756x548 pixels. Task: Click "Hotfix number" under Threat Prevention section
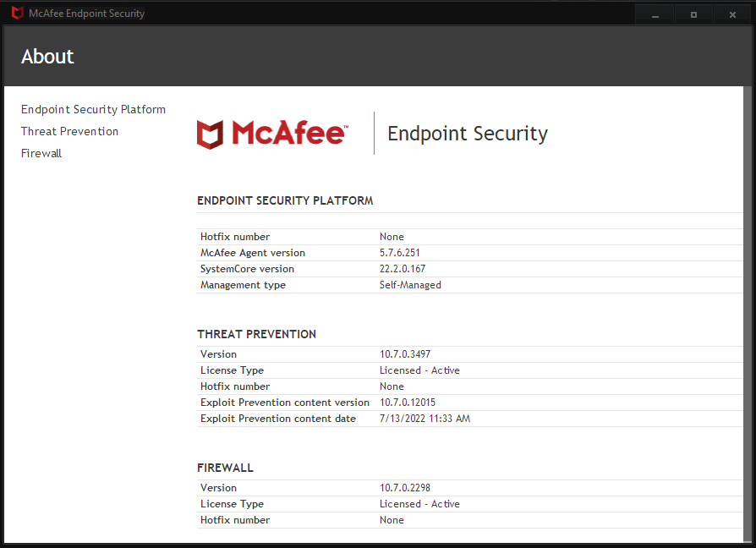coord(235,386)
